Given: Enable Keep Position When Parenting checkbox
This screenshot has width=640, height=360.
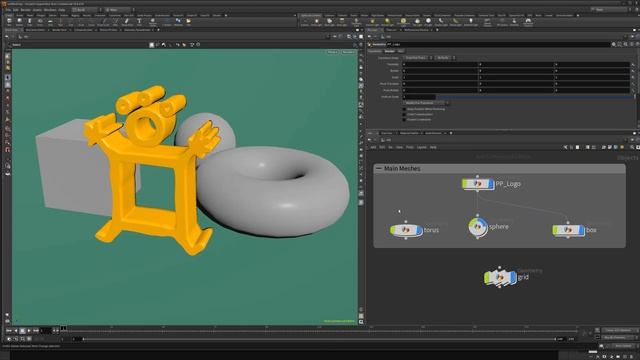Looking at the screenshot, I should click(x=404, y=109).
